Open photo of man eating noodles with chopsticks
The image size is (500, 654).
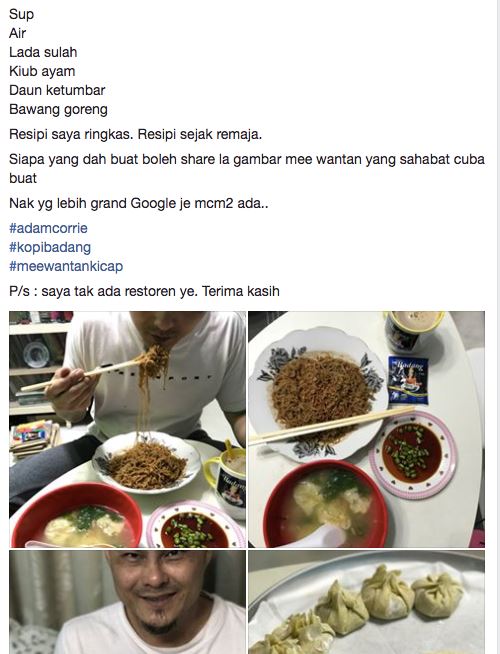click(x=128, y=429)
